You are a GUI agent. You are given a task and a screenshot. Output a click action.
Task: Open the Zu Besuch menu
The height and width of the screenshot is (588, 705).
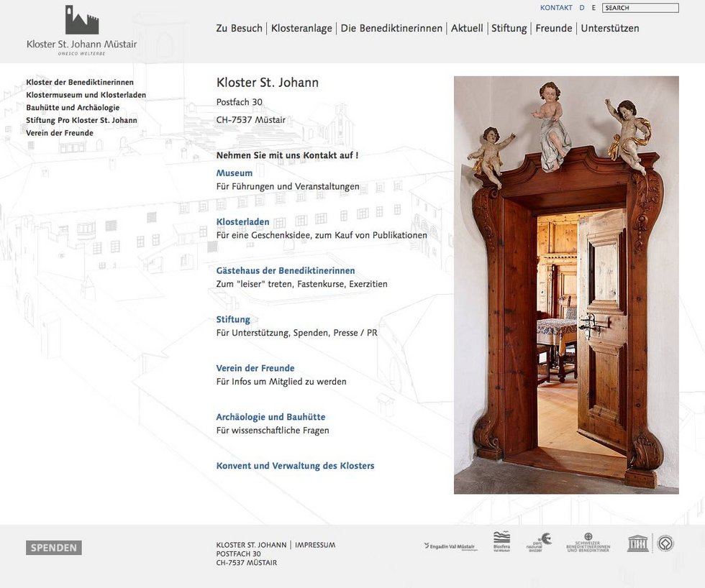[239, 29]
